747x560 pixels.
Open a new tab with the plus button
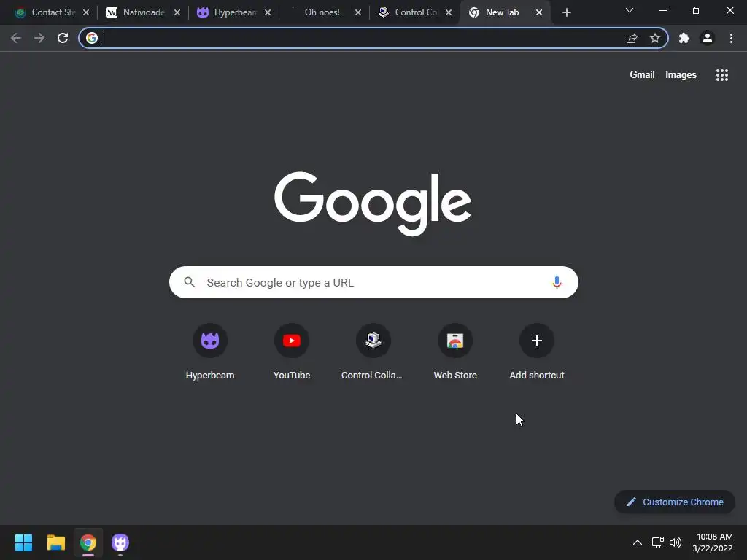566,12
